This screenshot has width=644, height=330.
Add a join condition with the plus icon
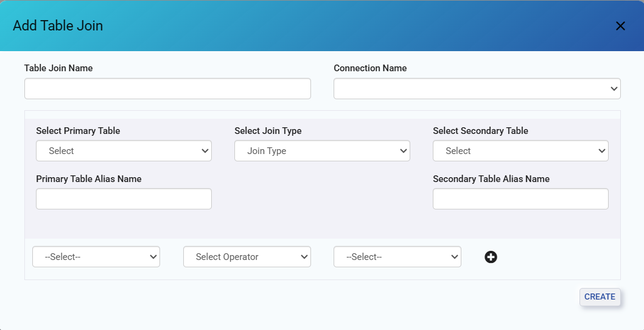(x=491, y=257)
